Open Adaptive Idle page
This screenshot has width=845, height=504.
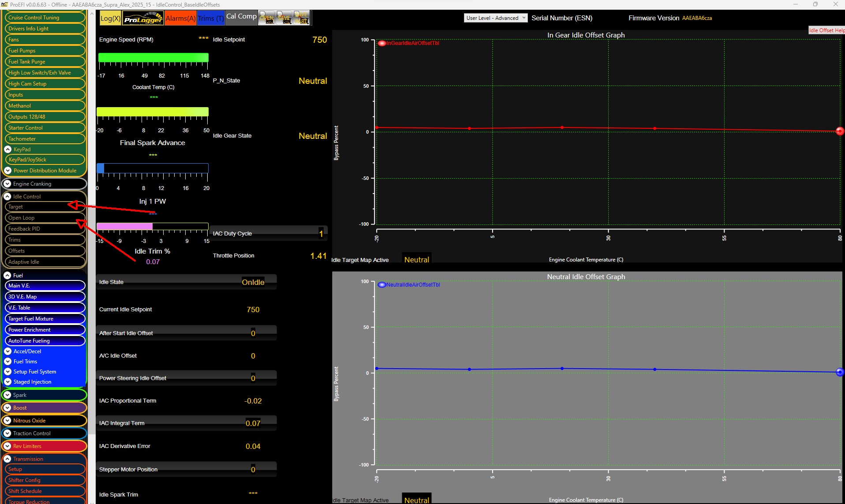pos(45,262)
